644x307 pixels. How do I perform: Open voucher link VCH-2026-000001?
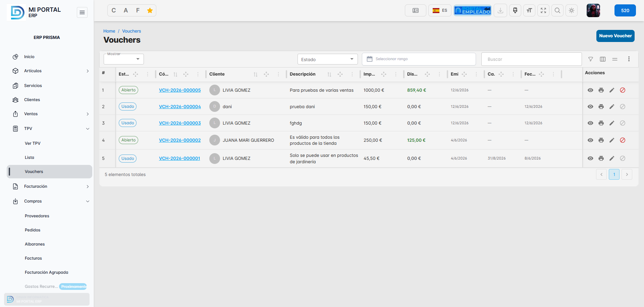[x=179, y=158]
